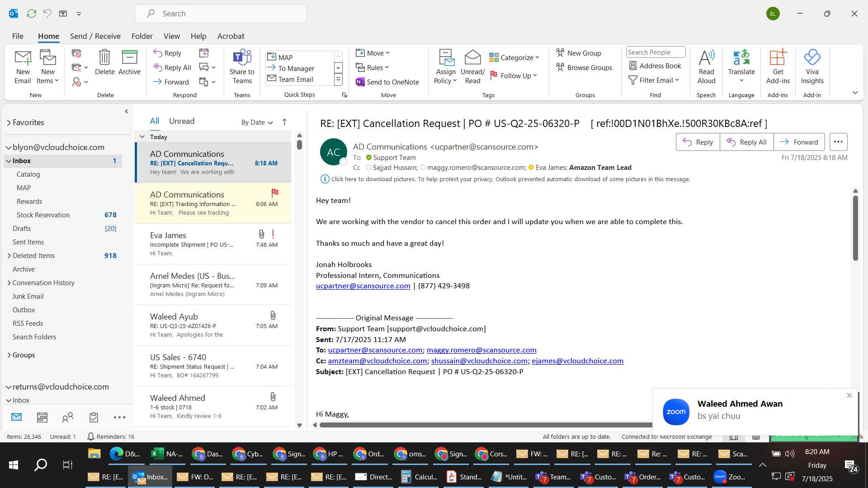The width and height of the screenshot is (868, 488).
Task: Switch to Folder tab
Action: (142, 36)
